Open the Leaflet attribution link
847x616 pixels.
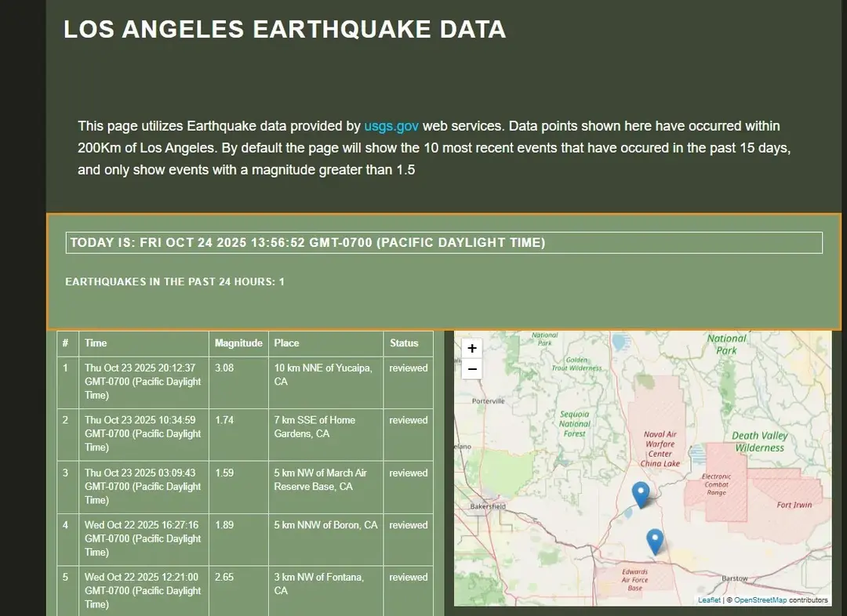[x=708, y=599]
